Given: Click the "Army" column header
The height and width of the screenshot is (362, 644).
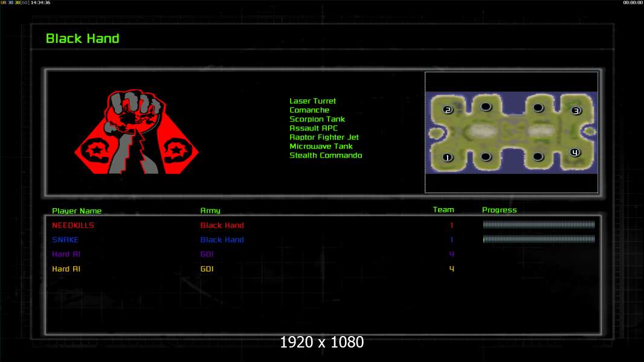Looking at the screenshot, I should pos(210,211).
